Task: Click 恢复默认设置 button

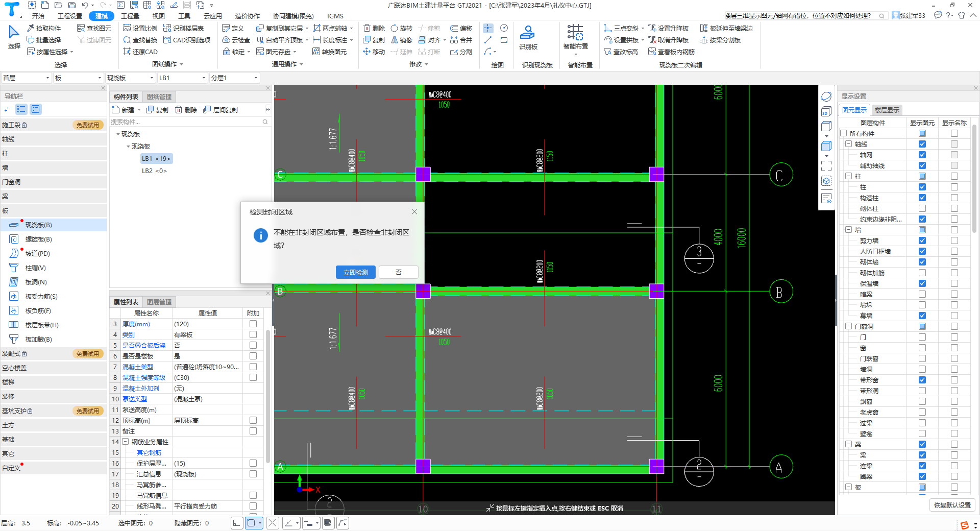Action: 952,505
